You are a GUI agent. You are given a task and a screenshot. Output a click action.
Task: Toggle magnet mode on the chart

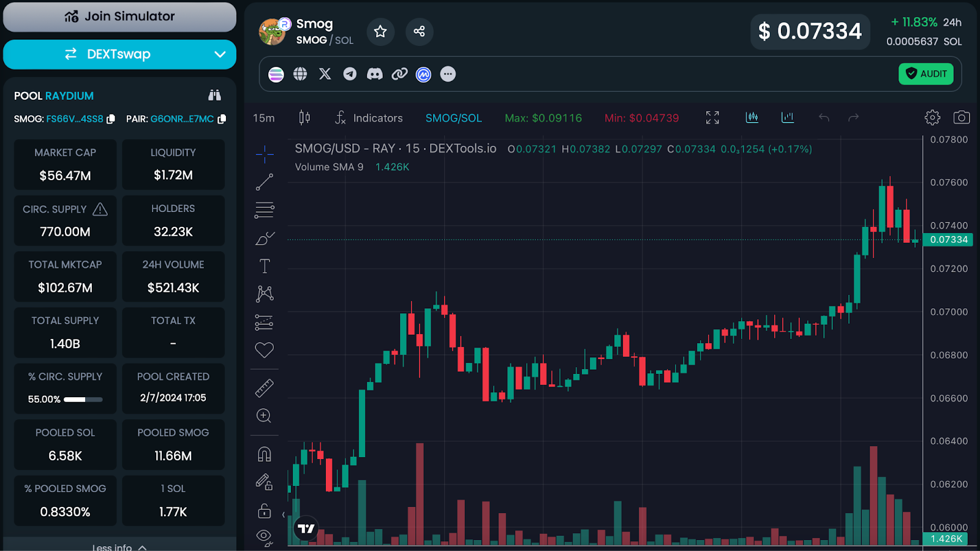pyautogui.click(x=265, y=454)
